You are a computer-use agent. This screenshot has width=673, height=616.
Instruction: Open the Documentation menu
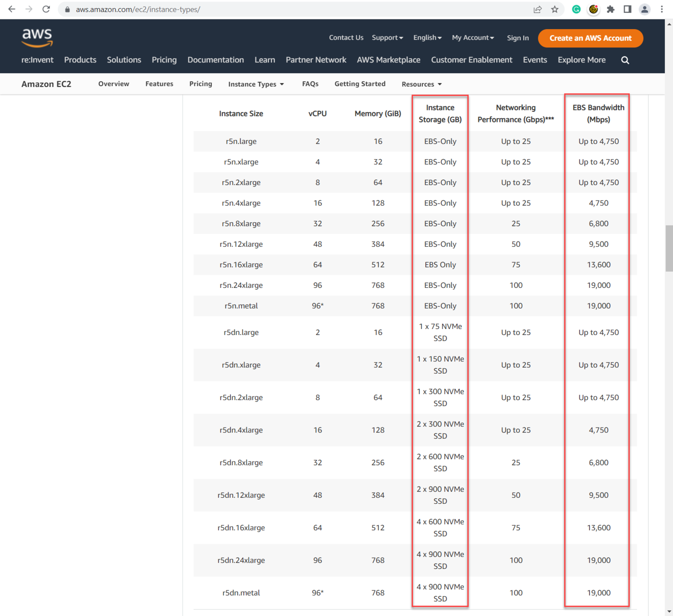(216, 60)
